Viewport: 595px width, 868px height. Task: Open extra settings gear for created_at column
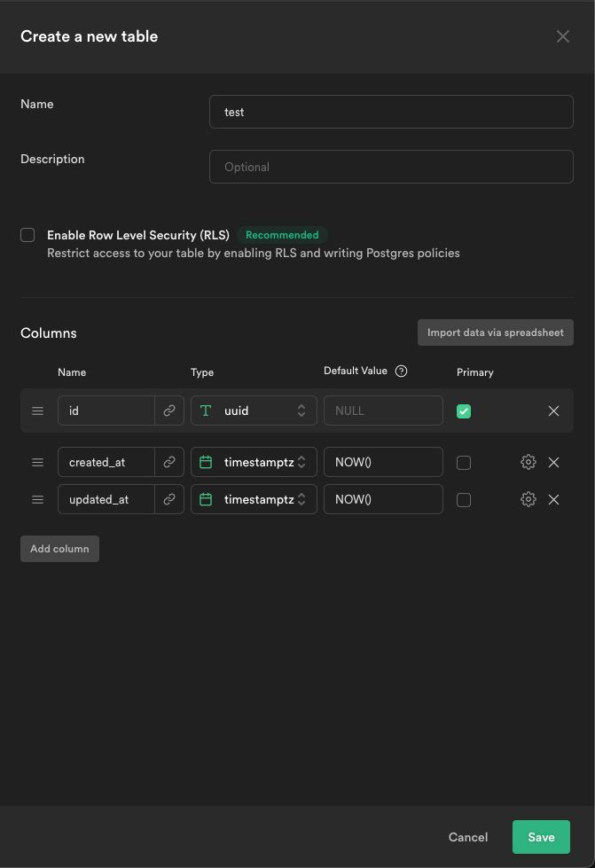(x=528, y=462)
